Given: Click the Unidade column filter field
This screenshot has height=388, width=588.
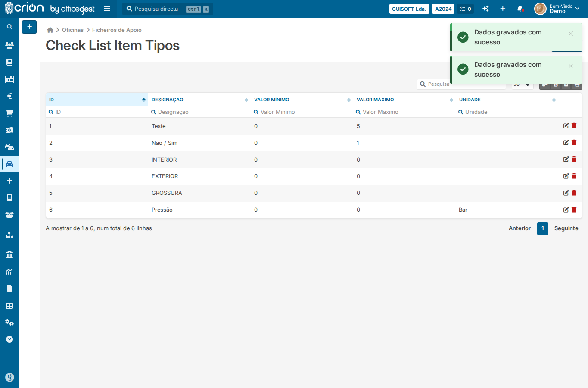Looking at the screenshot, I should click(x=507, y=112).
